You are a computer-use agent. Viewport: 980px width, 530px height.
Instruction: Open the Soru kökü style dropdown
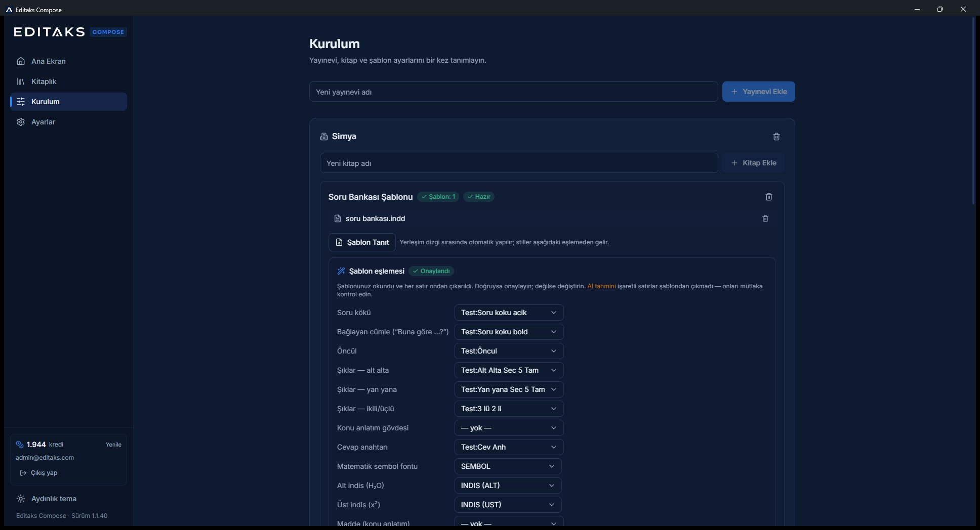[x=509, y=313]
